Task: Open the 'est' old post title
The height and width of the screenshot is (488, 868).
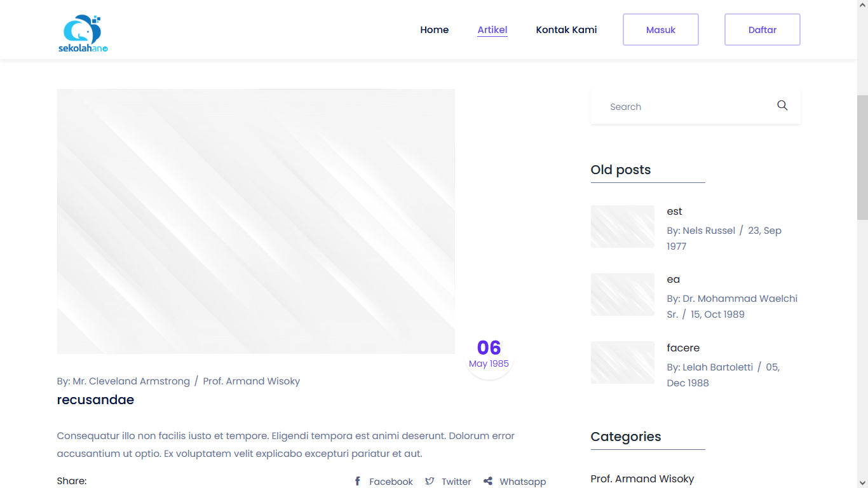Action: (674, 212)
